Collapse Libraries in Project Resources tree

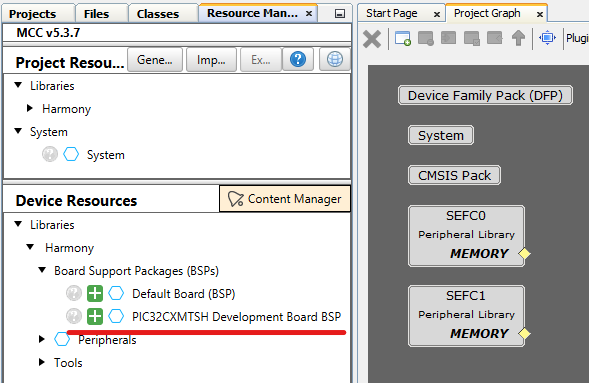[18, 85]
